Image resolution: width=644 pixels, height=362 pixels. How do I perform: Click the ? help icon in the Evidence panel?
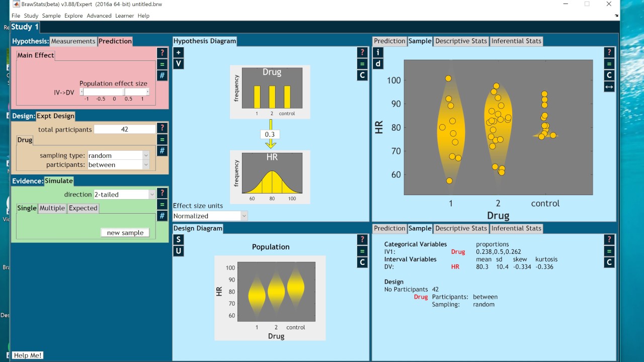pyautogui.click(x=162, y=193)
